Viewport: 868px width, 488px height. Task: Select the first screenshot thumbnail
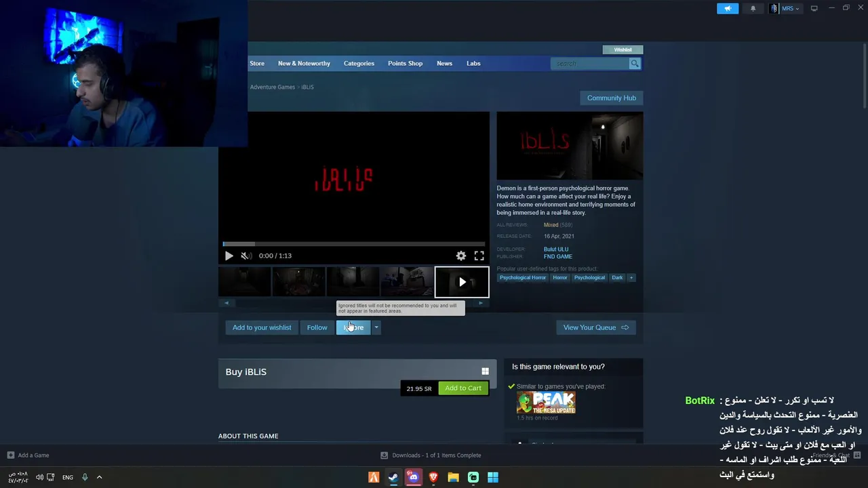[x=245, y=282]
